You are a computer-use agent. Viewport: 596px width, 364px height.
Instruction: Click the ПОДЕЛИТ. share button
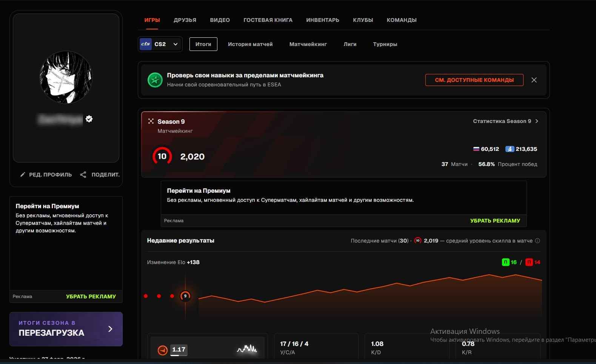coord(100,175)
